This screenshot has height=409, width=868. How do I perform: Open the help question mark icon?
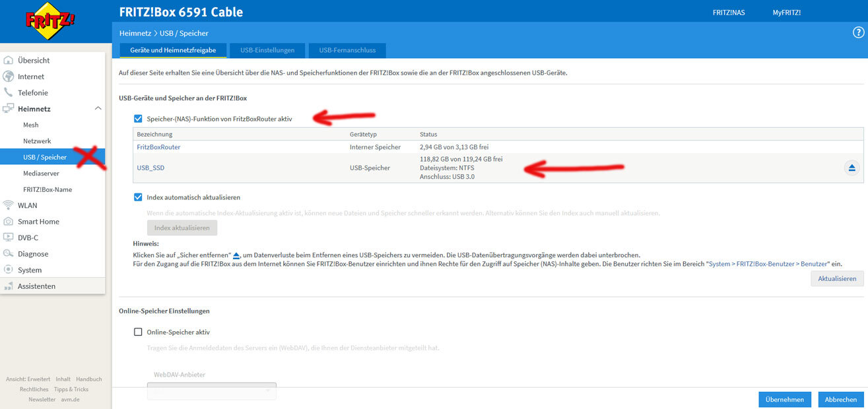click(x=858, y=32)
